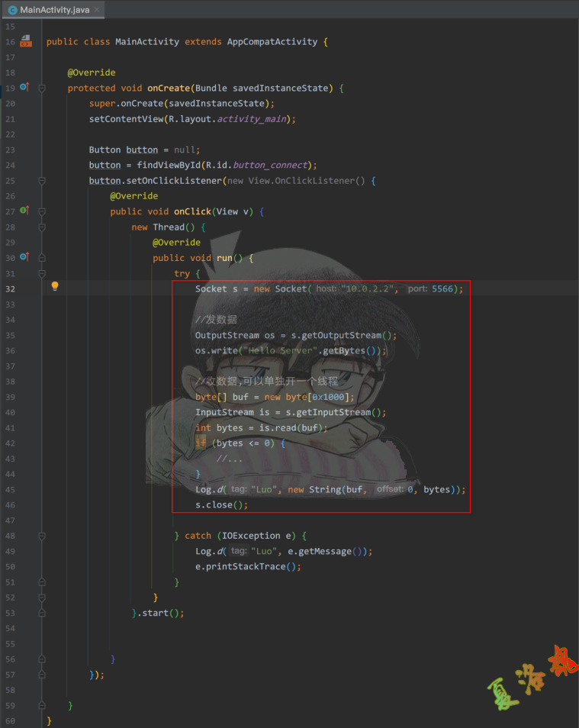The image size is (579, 728).
Task: Collapse the new Thread block on line 28
Action: click(x=42, y=227)
